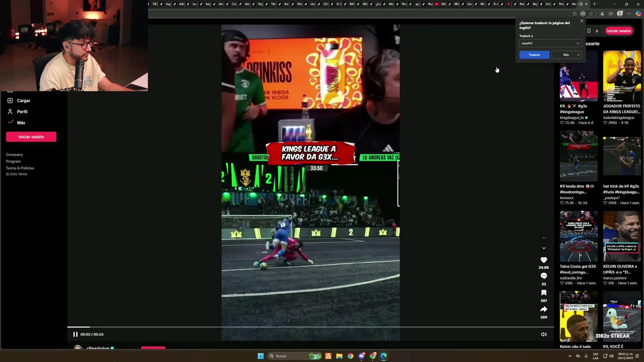The width and height of the screenshot is (644, 362).
Task: Mute the active tab speaker icon
Action: (x=580, y=4)
